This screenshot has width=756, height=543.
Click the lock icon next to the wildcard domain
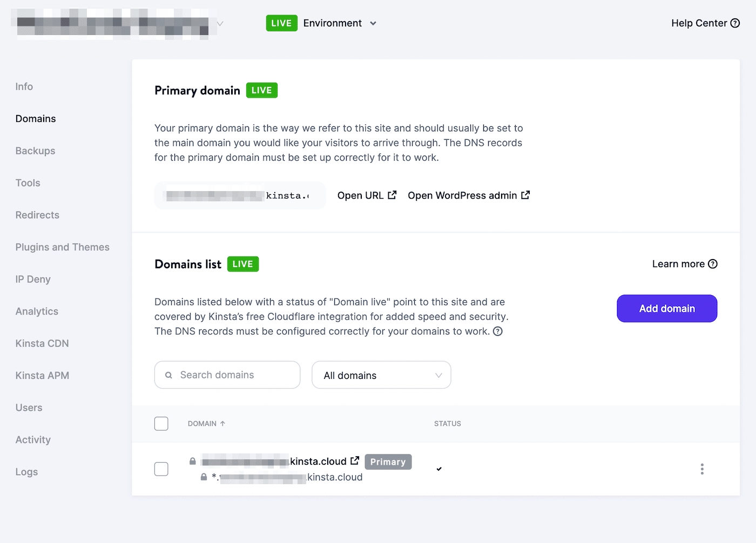tap(204, 477)
